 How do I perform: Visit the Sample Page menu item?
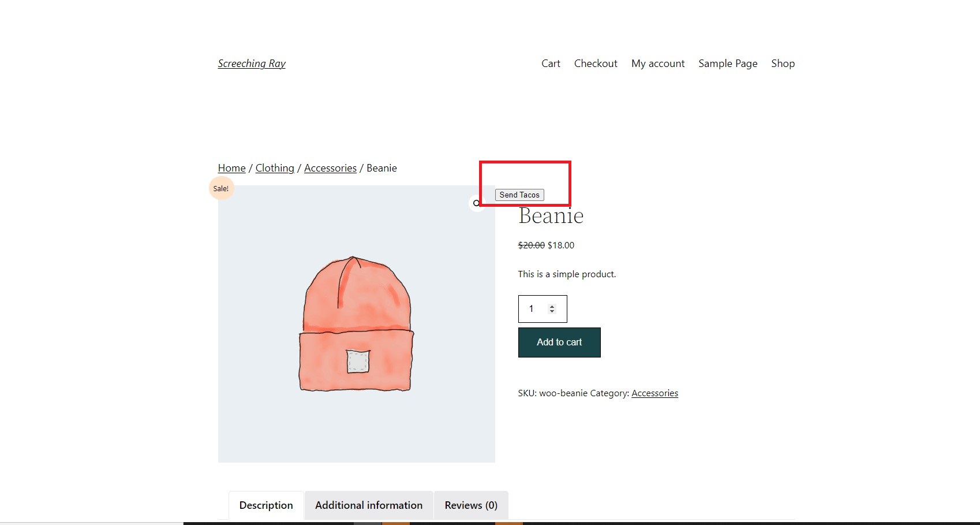[x=728, y=63]
